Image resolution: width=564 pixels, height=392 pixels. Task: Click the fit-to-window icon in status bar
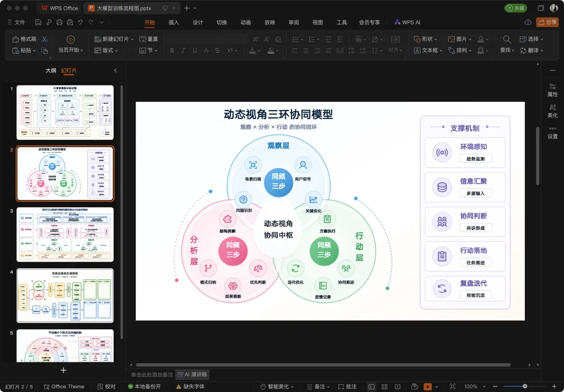coord(452,387)
